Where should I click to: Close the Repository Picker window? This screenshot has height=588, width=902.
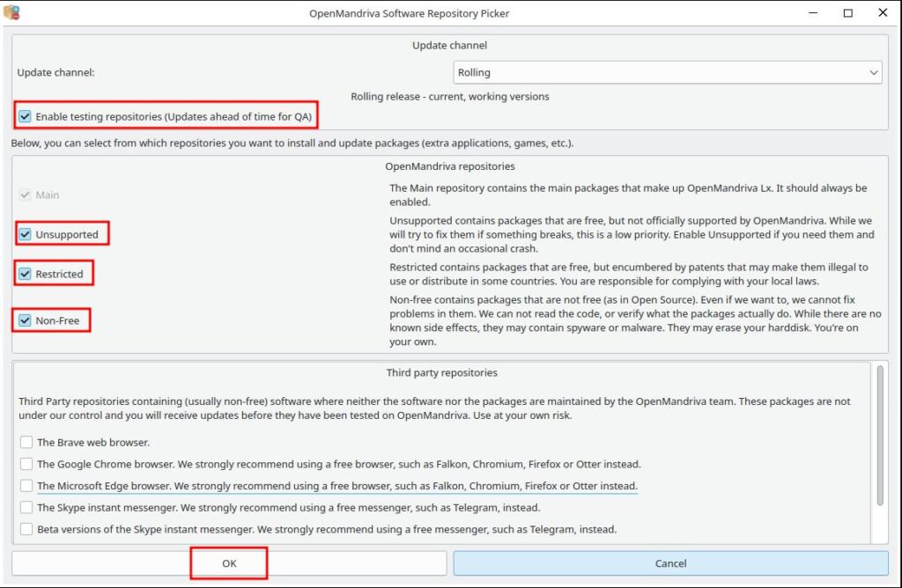(x=883, y=12)
